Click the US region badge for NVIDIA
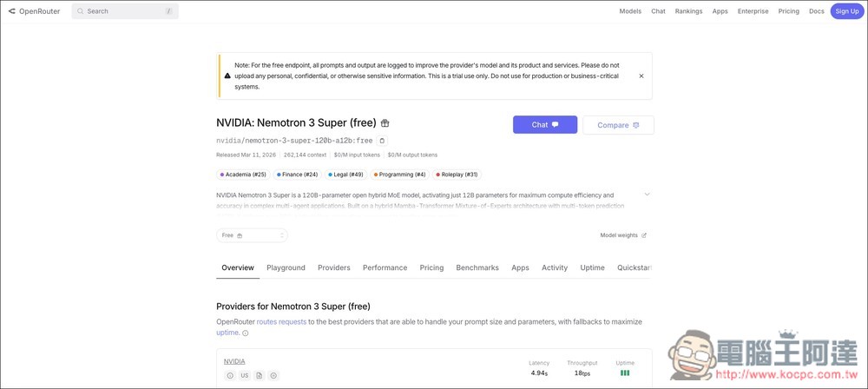Screen dimensions: 868x389 [x=244, y=376]
